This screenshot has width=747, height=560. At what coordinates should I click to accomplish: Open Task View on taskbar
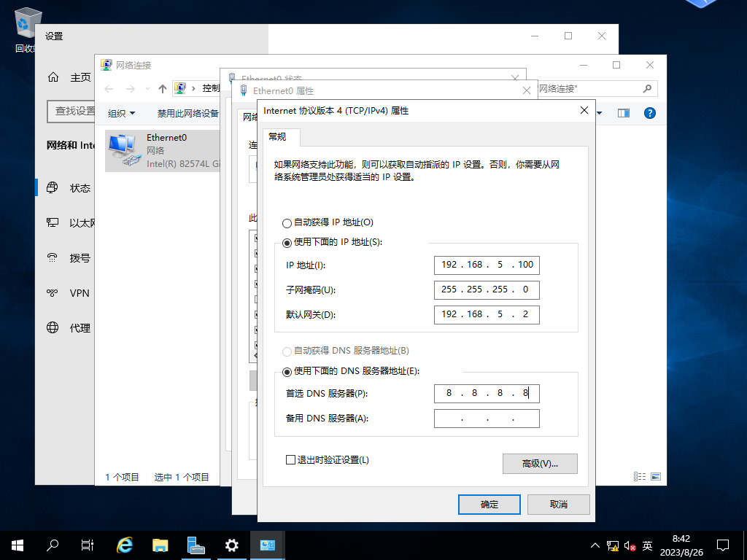(88, 545)
